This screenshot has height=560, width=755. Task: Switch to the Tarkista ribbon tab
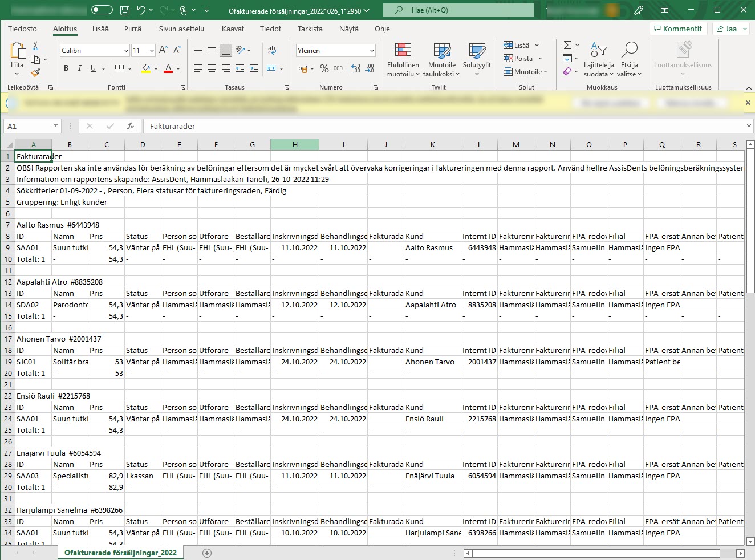[x=310, y=29]
